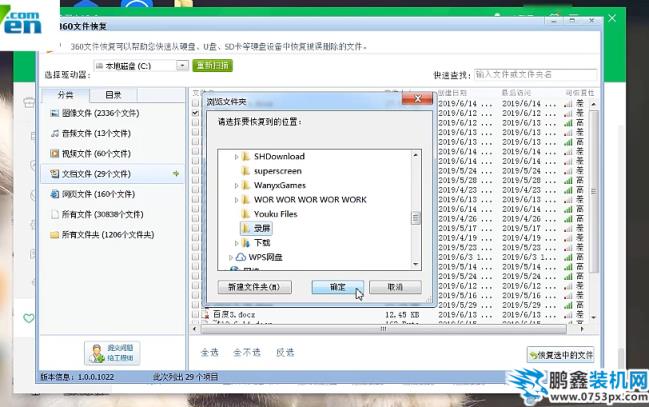Viewport: 649px width, 407px height.
Task: Expand the WPS网盘 node
Action: coord(231,258)
